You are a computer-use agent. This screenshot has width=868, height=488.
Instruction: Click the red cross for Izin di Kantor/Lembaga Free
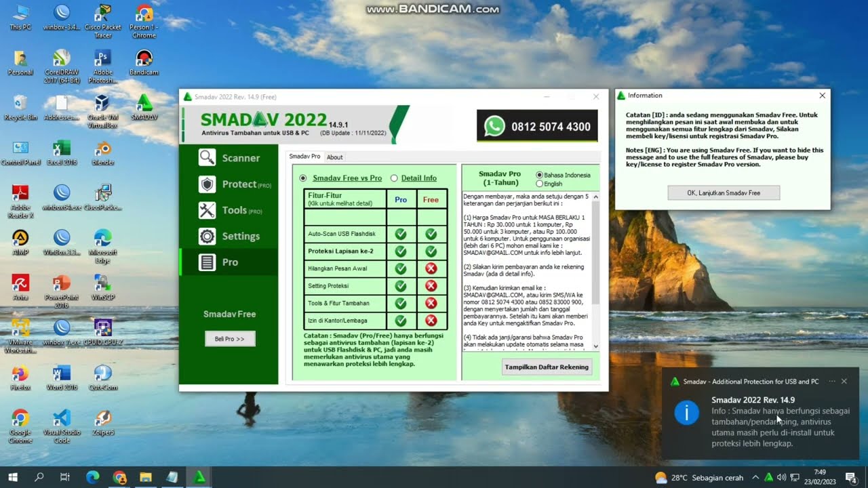click(x=431, y=321)
